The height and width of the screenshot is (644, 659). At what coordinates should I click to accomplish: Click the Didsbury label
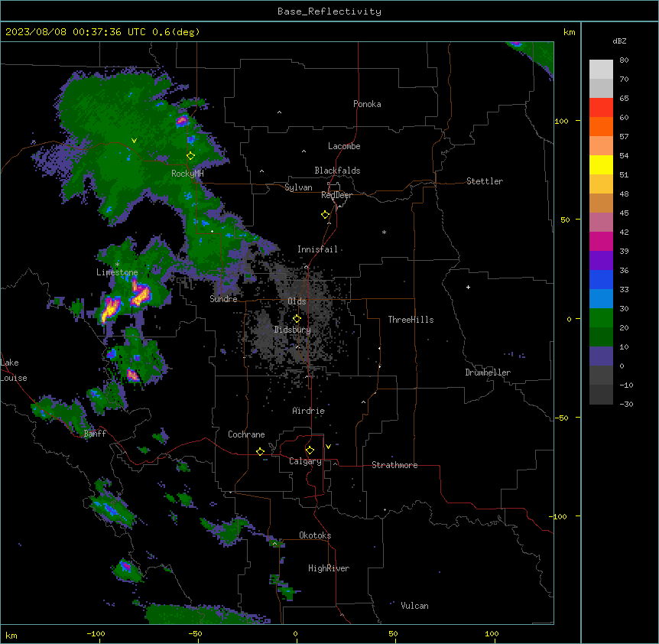[293, 330]
